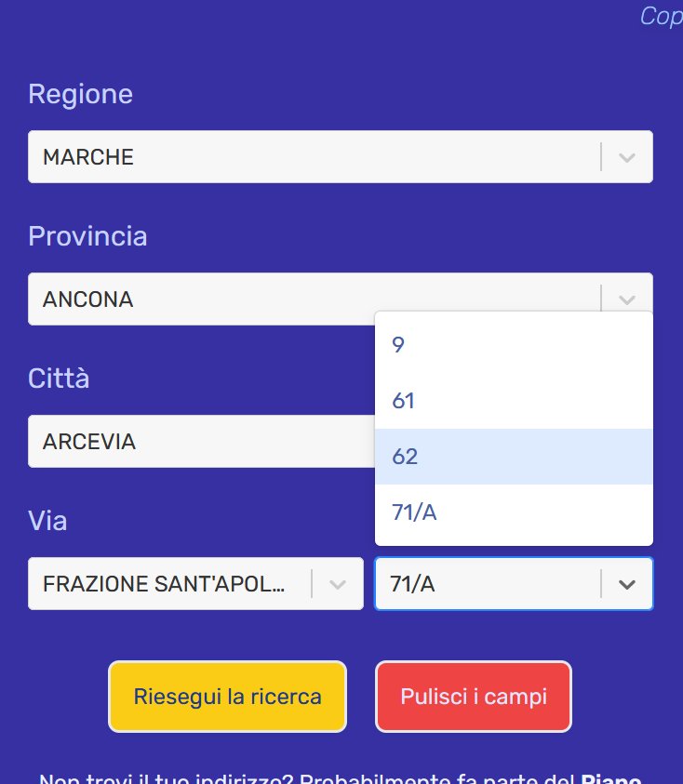Click the Via field label

tap(47, 521)
